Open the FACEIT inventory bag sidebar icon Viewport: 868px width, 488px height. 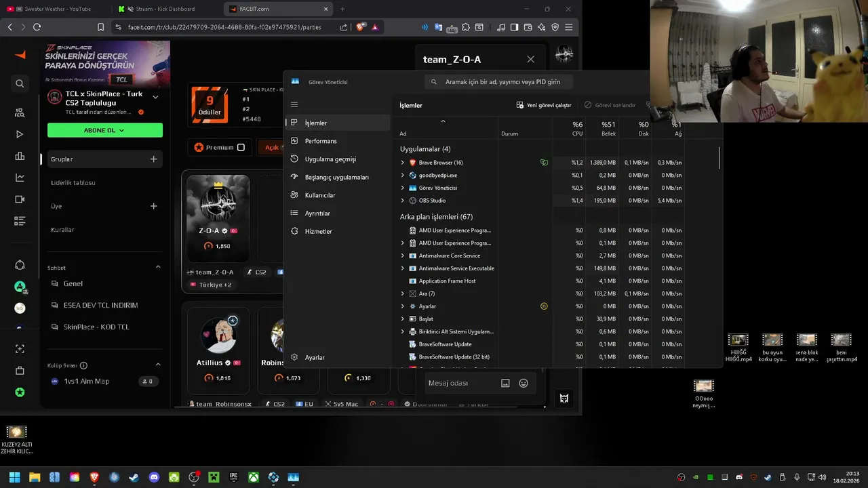[x=20, y=371]
